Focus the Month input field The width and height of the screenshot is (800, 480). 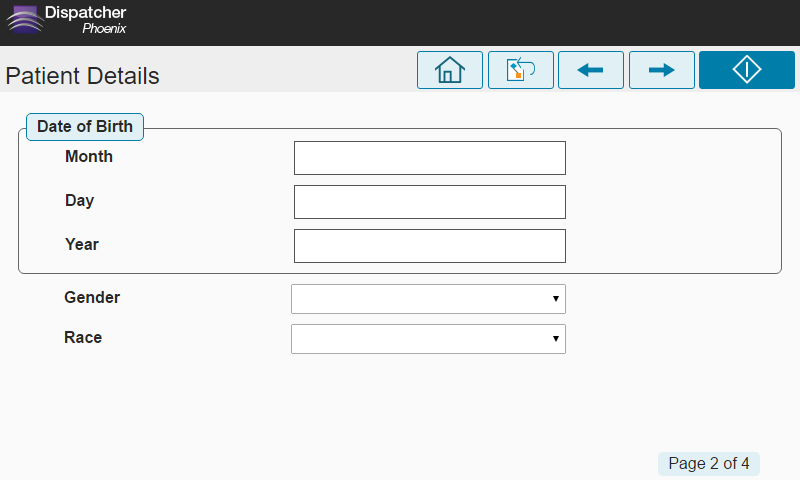[430, 158]
